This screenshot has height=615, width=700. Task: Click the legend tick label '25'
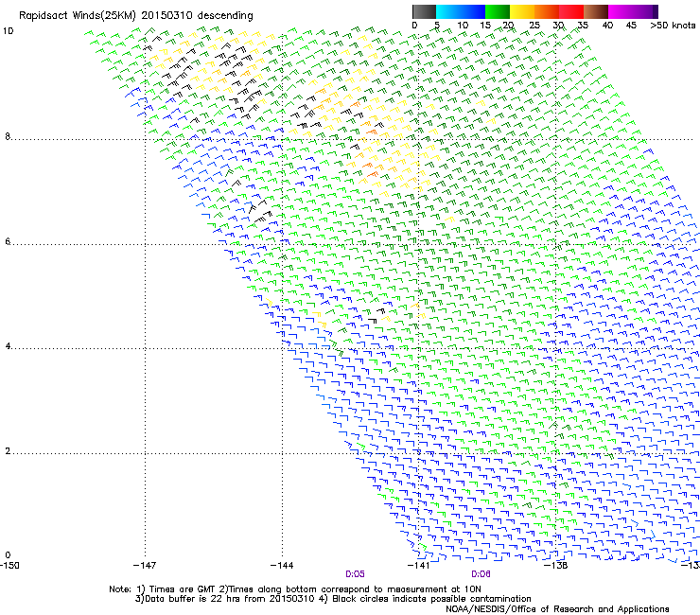coord(534,26)
